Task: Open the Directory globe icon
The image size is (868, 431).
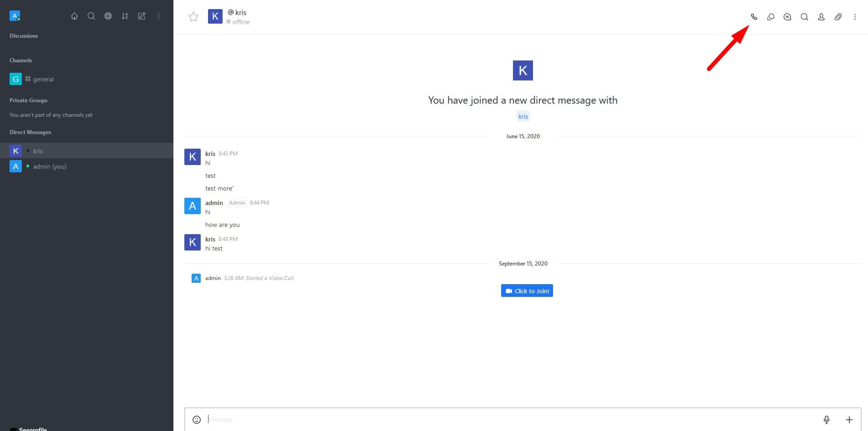Action: [108, 16]
